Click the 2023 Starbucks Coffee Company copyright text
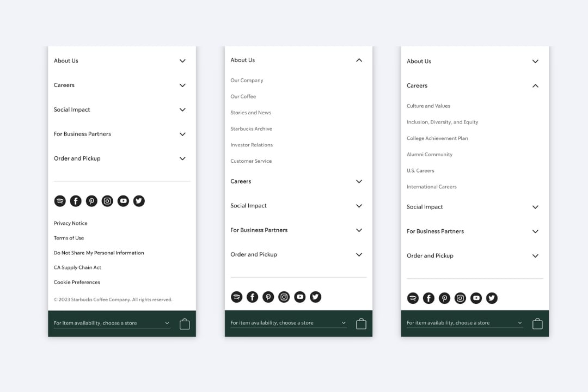The height and width of the screenshot is (392, 588). click(113, 299)
